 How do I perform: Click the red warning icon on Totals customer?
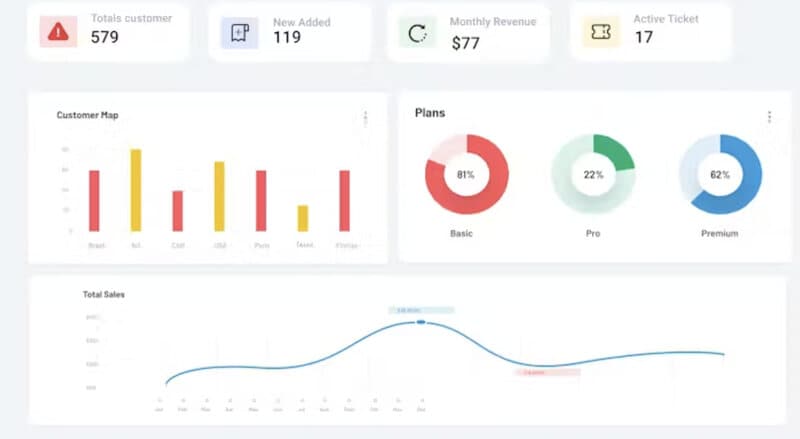pos(58,32)
